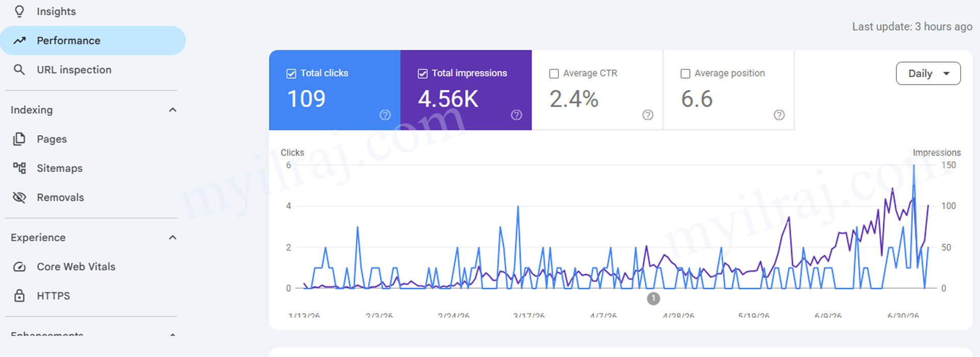The height and width of the screenshot is (357, 980).
Task: Click the Removals crossed-eye icon
Action: click(19, 197)
